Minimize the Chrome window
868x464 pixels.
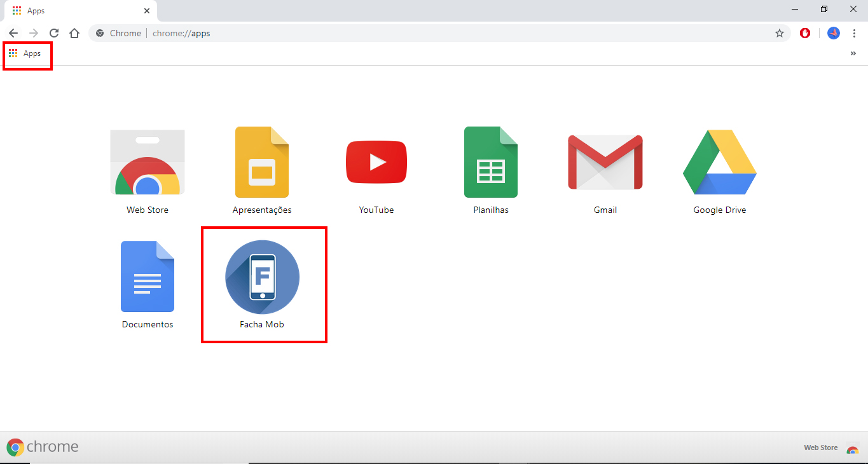(x=795, y=10)
